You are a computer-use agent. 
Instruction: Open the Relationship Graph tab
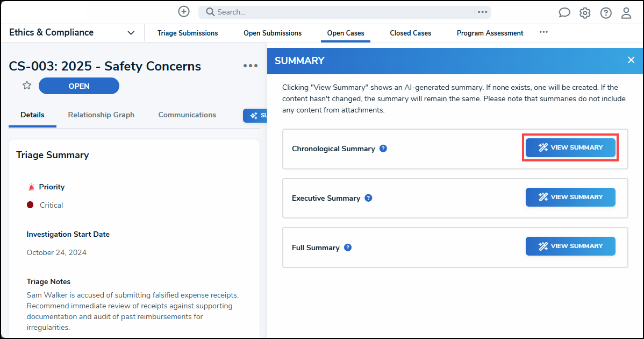(x=101, y=115)
